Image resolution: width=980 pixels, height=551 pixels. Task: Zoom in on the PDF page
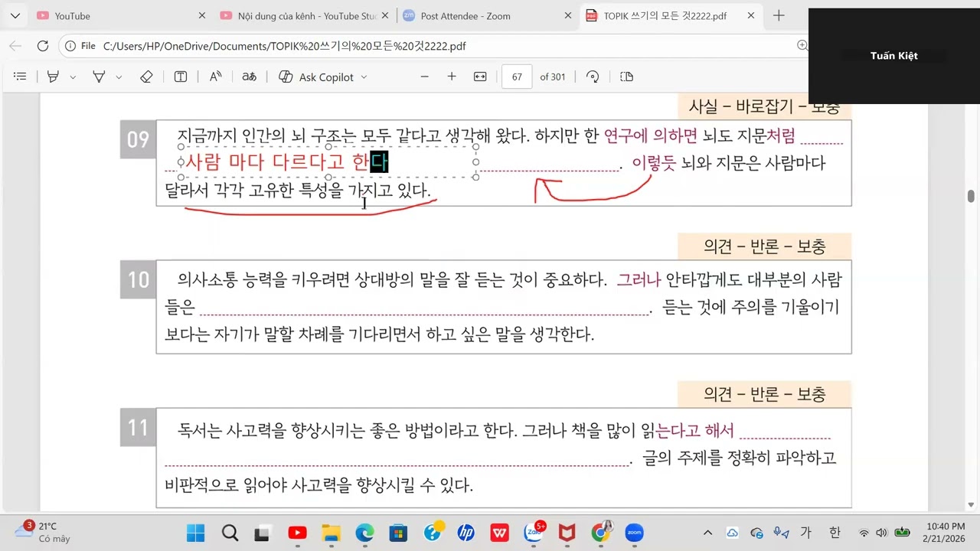tap(452, 77)
